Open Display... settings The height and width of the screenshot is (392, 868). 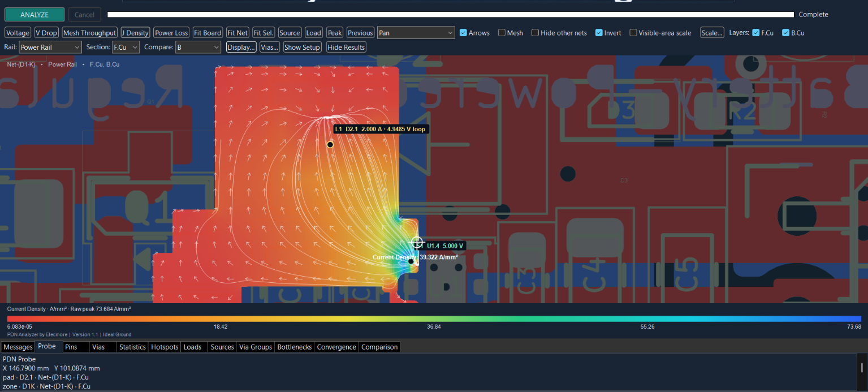click(x=241, y=48)
